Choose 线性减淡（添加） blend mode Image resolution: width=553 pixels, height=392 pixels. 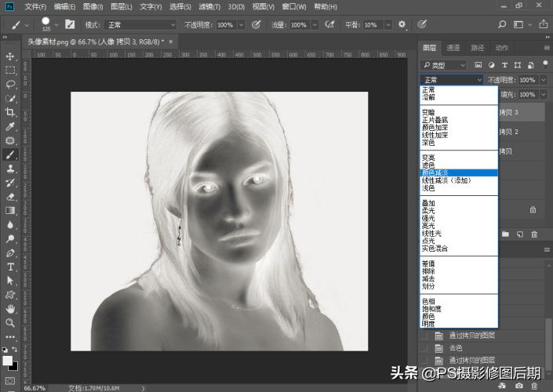point(459,180)
